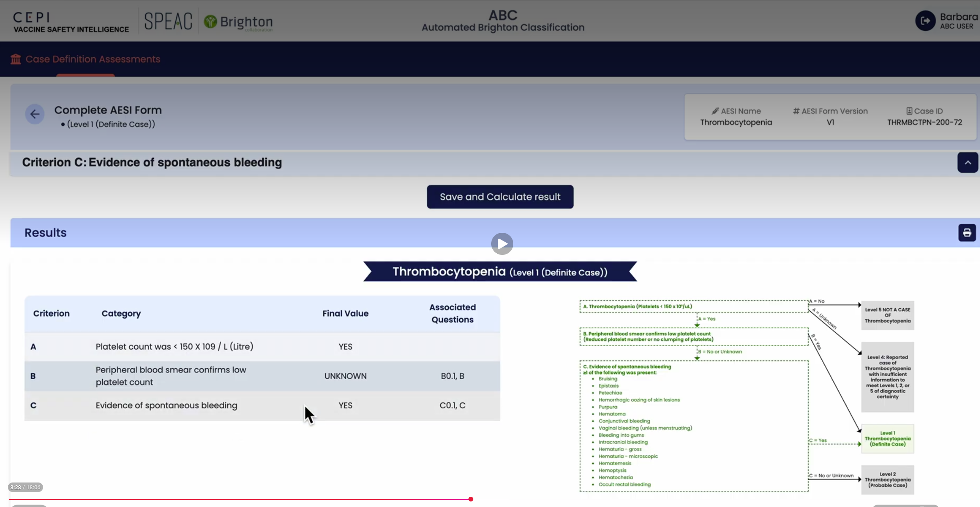
Task: Click the Associated Questions column header
Action: [452, 313]
